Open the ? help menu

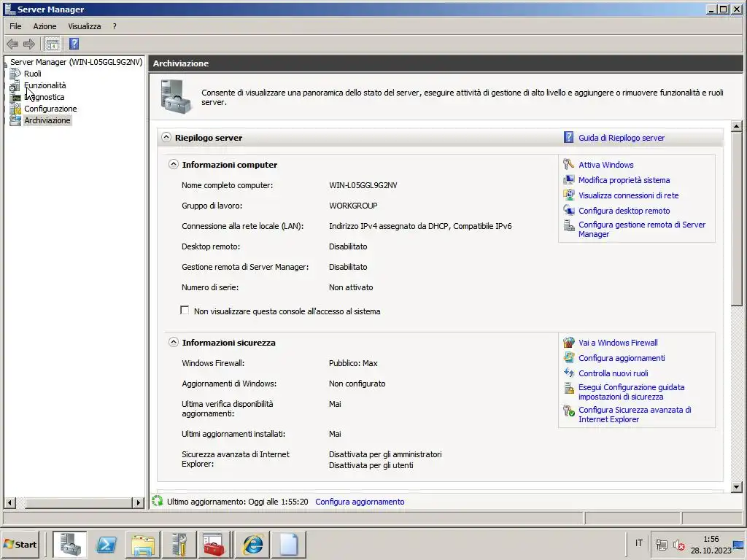[x=115, y=26]
